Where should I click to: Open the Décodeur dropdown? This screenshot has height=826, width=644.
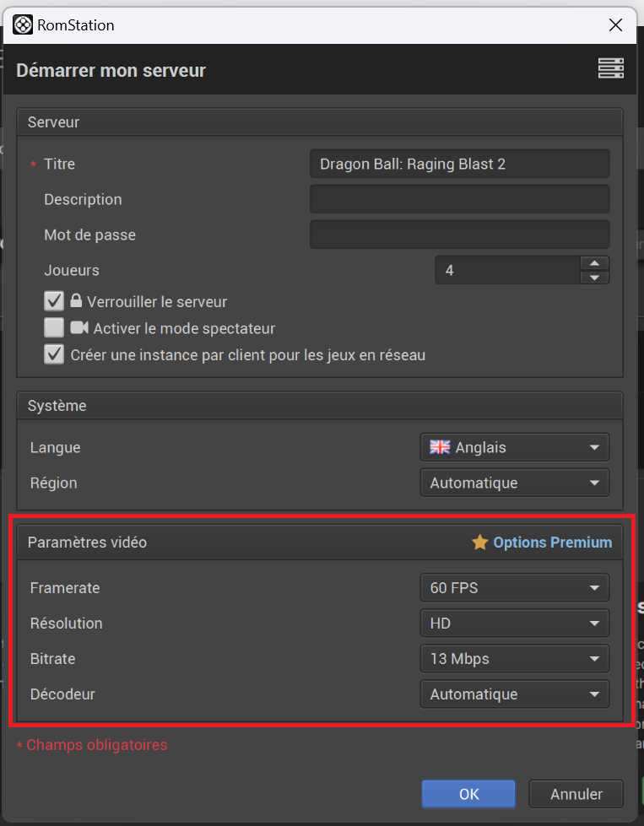pos(514,694)
